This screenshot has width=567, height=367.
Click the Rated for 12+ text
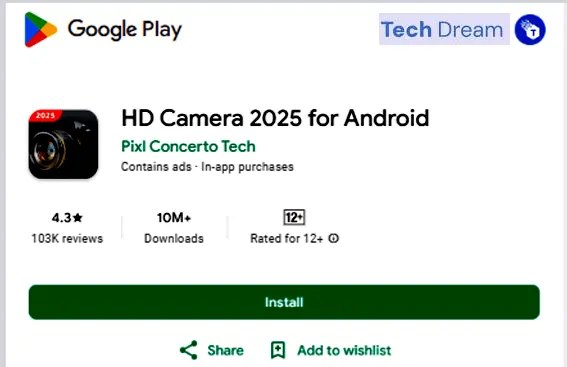287,239
